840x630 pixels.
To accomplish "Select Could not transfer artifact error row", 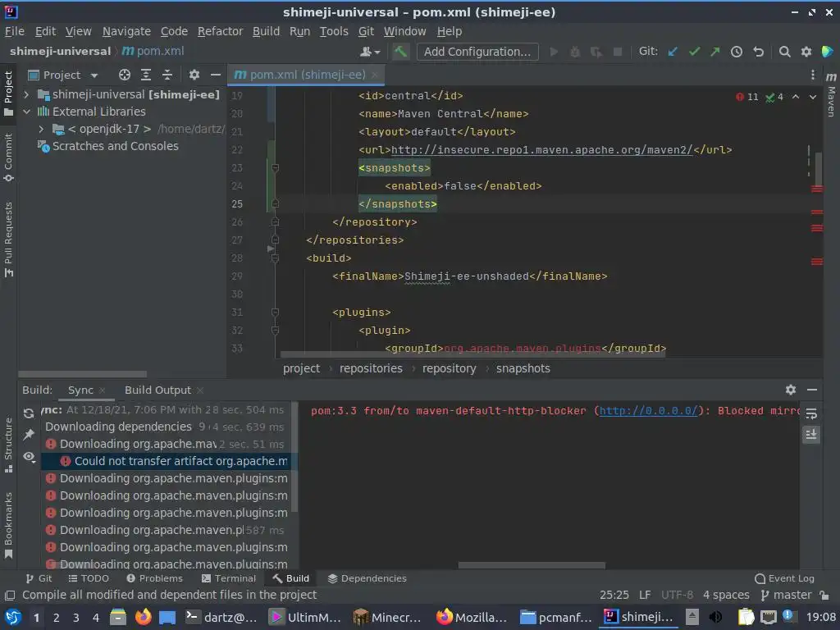I will pos(167,461).
